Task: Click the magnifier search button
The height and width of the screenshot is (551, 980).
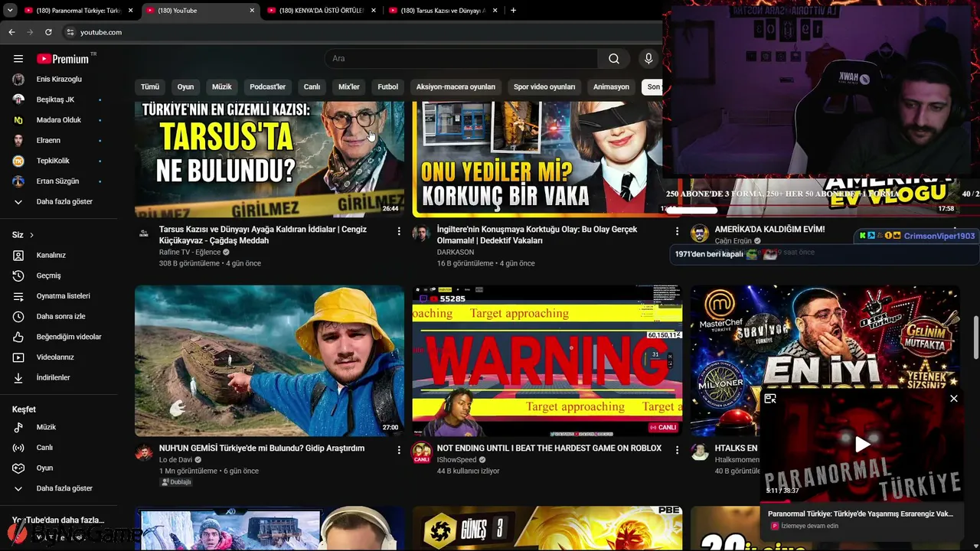Action: (614, 59)
